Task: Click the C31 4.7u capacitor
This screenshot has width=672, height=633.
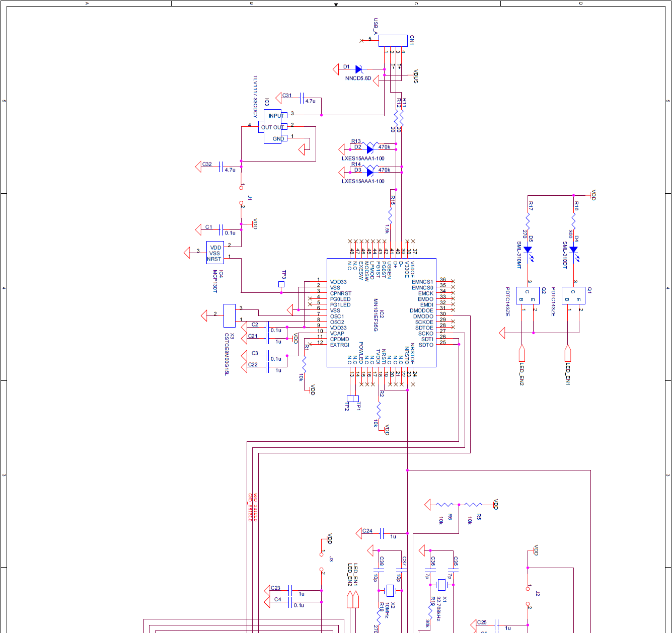Action: [302, 98]
